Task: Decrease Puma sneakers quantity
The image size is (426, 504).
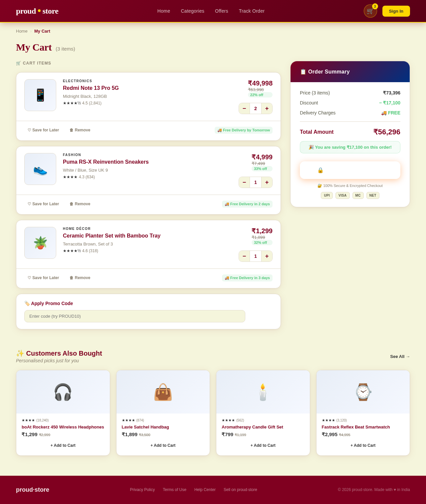Action: click(x=244, y=182)
